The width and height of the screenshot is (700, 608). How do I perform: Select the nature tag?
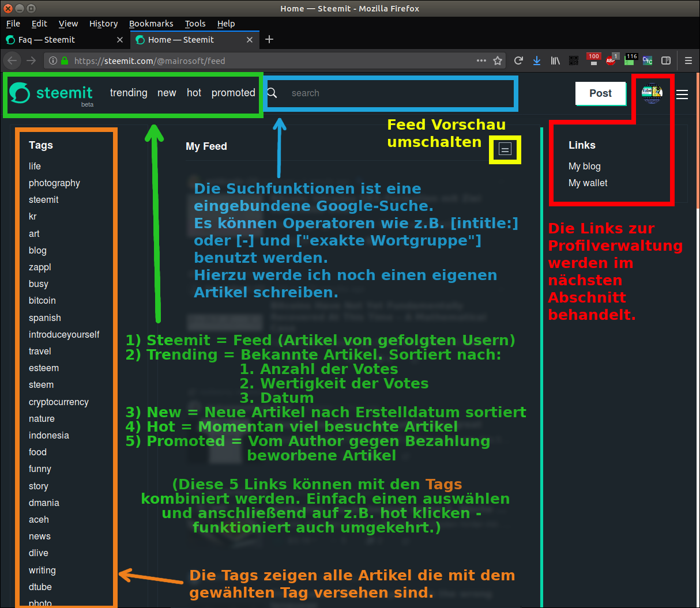pyautogui.click(x=42, y=418)
